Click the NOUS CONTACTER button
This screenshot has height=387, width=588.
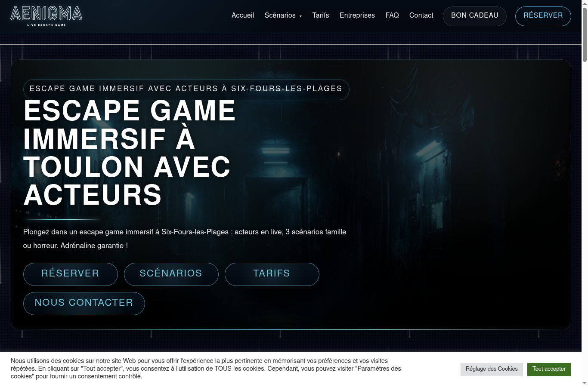coord(84,303)
